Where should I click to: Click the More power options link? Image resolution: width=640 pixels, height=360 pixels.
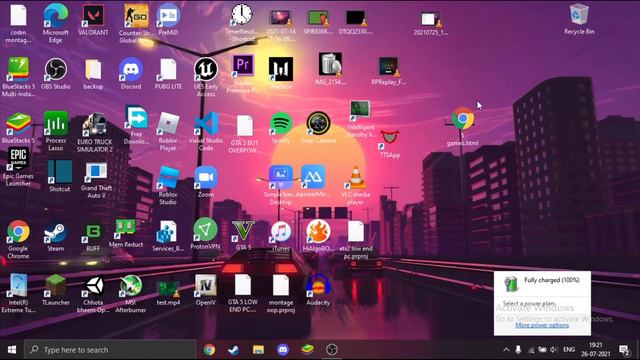[542, 325]
